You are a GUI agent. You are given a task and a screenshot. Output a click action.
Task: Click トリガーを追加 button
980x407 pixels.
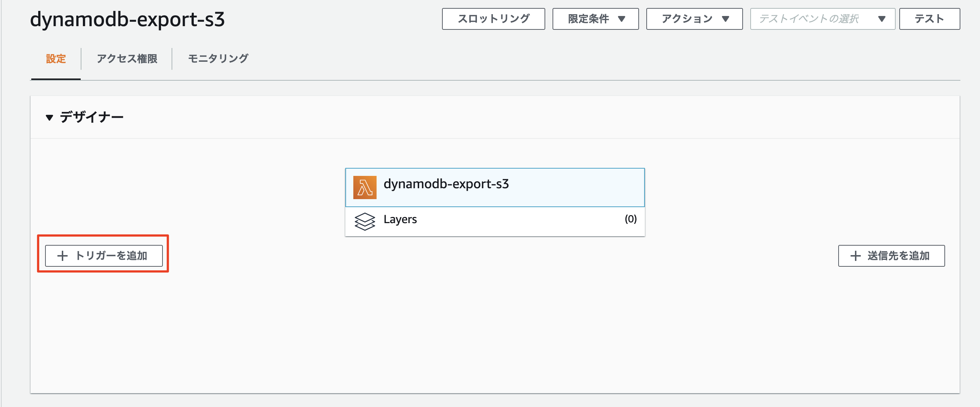104,255
